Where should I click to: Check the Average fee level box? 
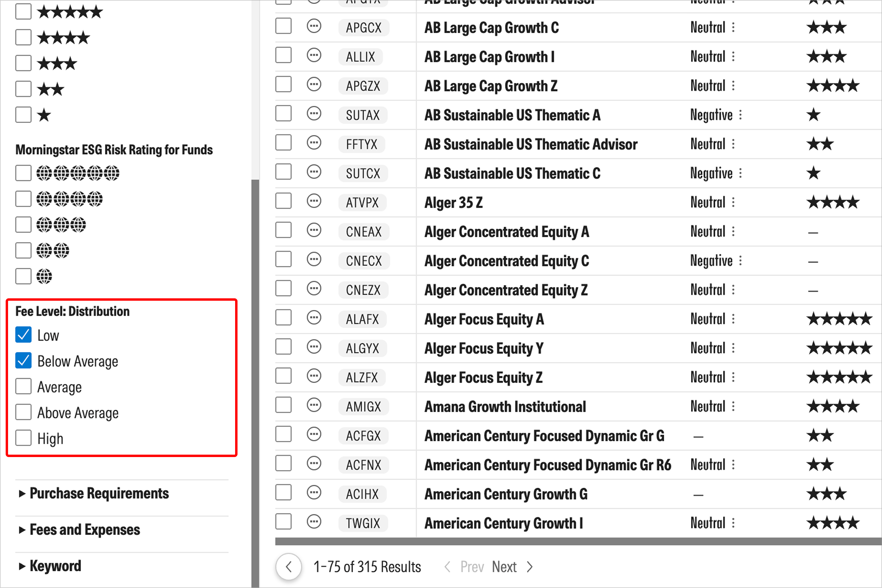[23, 387]
